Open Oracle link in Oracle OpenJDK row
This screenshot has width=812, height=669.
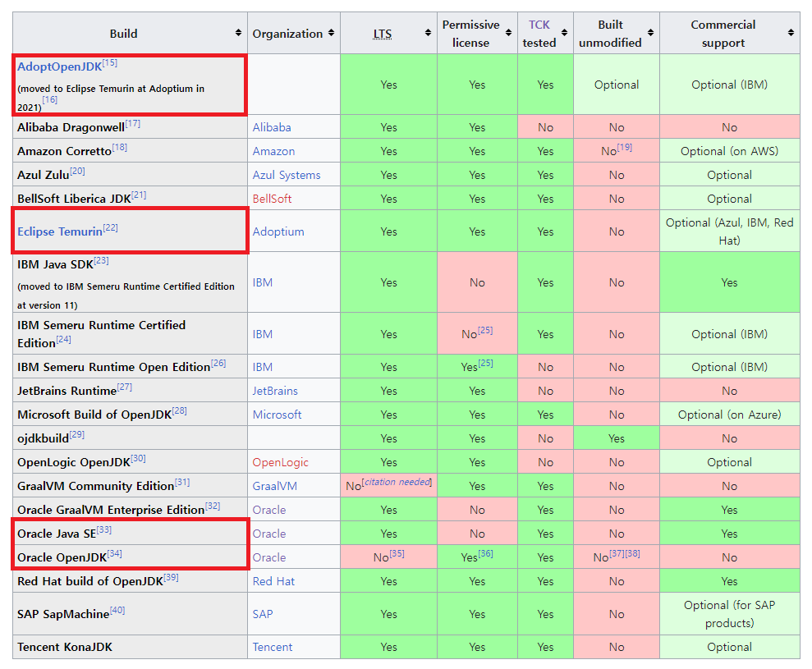[x=269, y=557]
